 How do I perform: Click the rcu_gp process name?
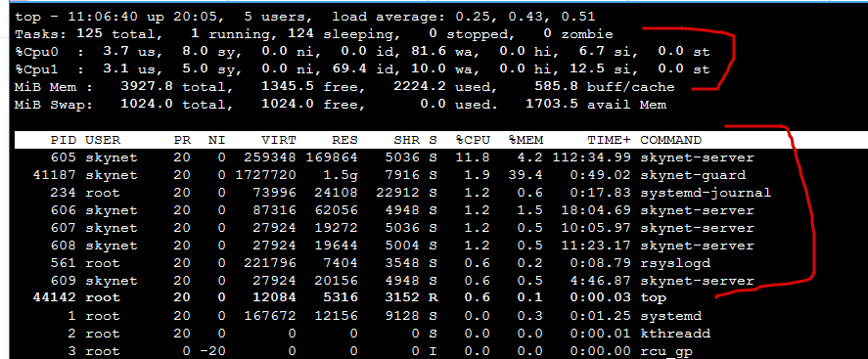(x=666, y=351)
